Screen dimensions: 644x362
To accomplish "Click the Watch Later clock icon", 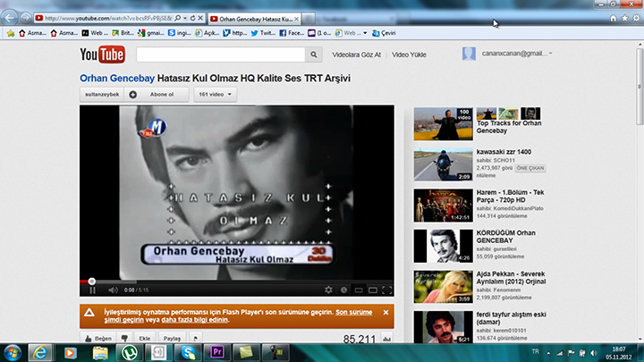I will coord(343,290).
